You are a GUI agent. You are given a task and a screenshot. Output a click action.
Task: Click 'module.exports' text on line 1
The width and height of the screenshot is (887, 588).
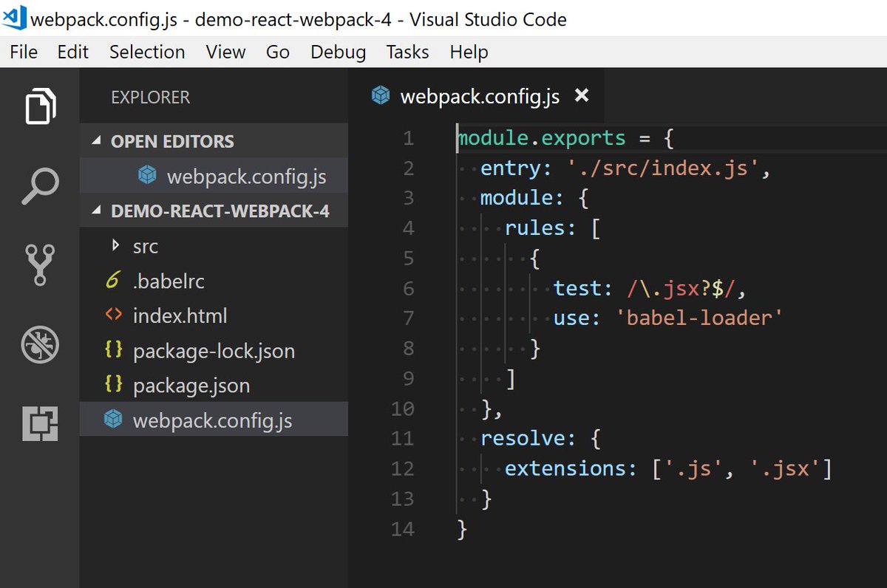point(541,138)
